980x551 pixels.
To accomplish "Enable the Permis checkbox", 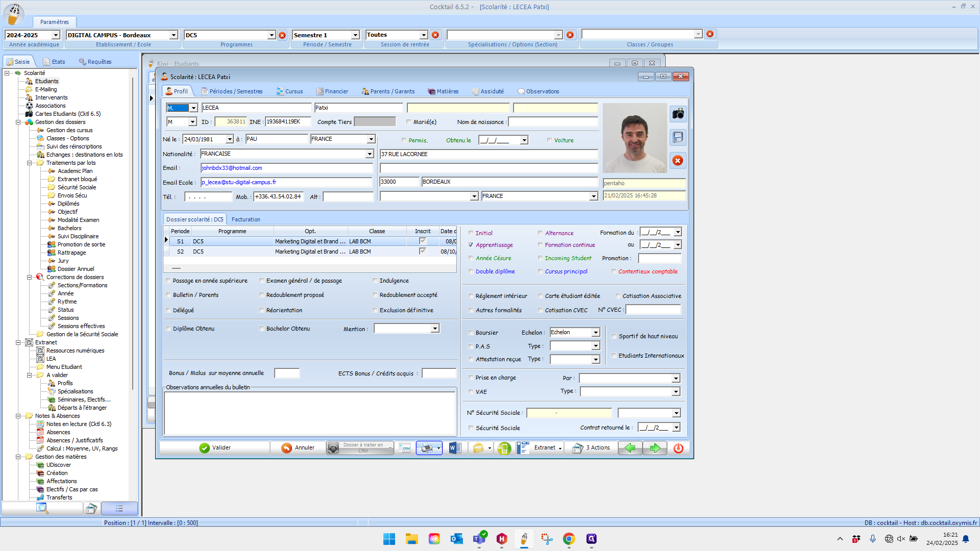I will tap(404, 140).
